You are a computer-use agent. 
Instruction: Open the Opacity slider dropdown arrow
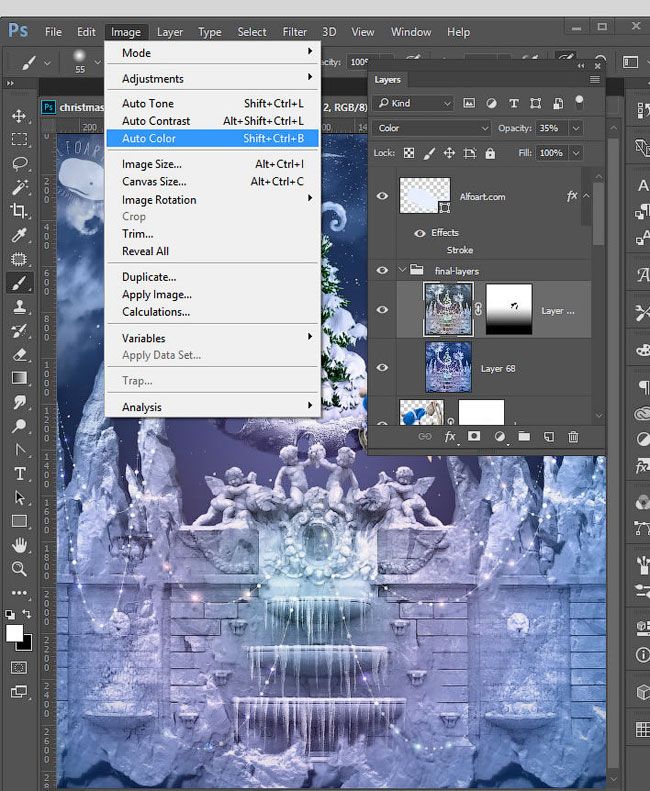click(x=575, y=128)
